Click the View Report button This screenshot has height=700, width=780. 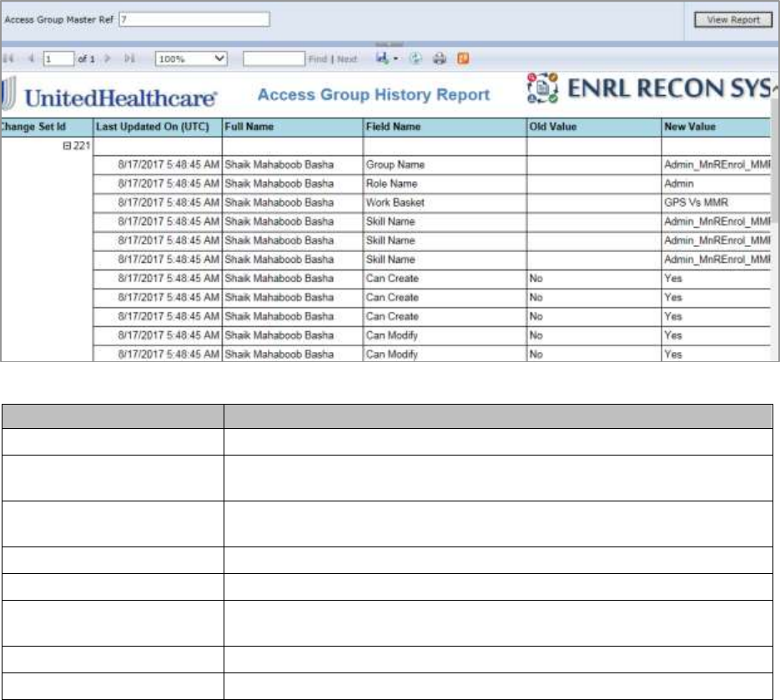[x=732, y=20]
